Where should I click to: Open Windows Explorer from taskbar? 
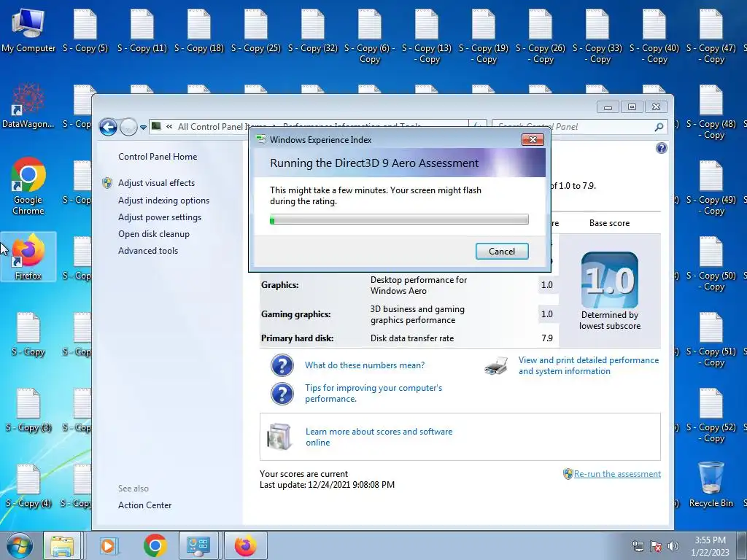coord(62,545)
